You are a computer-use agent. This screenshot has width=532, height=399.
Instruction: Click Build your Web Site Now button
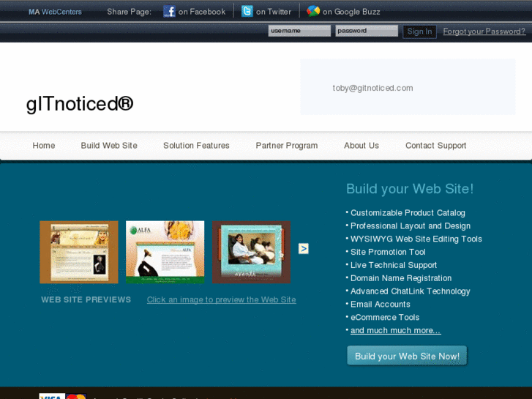407,356
